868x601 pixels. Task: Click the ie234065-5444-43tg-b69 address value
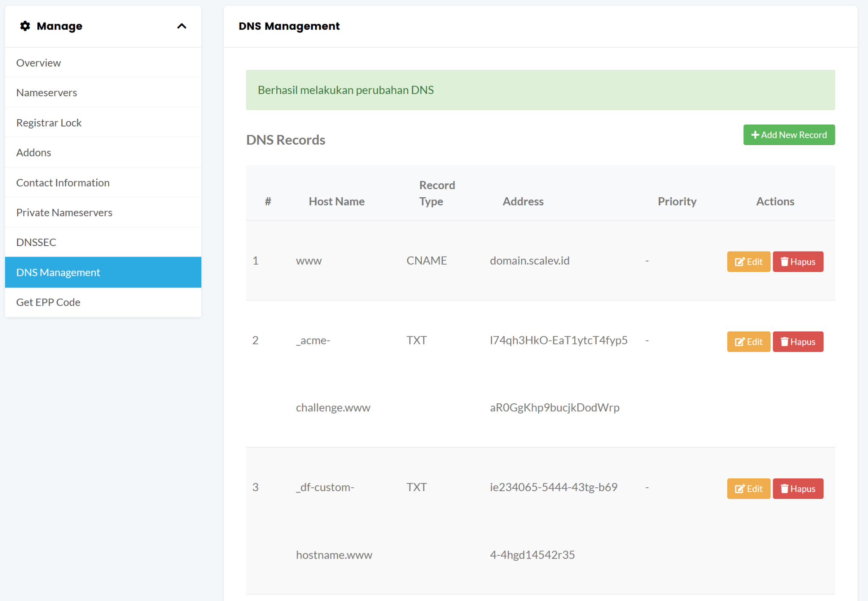point(554,487)
